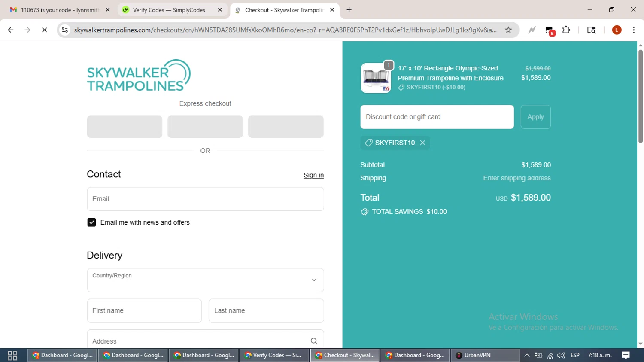Close the Verify Codes SimplyCodes tab
This screenshot has height=362, width=644.
tap(220, 10)
